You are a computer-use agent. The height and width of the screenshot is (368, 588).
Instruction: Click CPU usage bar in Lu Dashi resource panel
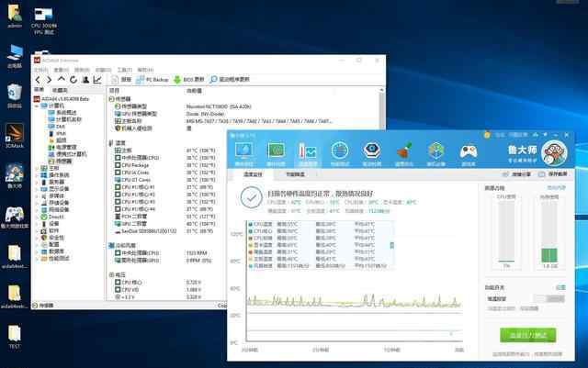click(506, 231)
